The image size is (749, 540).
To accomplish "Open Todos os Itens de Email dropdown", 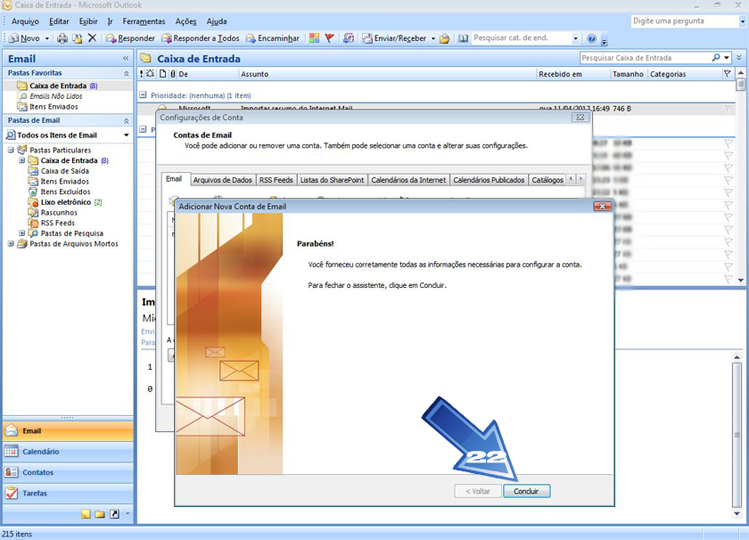I will (x=126, y=135).
